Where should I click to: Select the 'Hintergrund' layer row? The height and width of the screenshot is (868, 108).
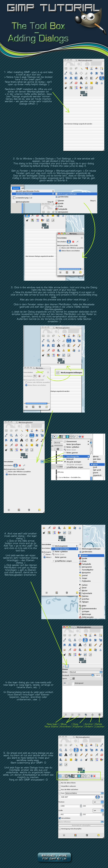pyautogui.click(x=82, y=683)
